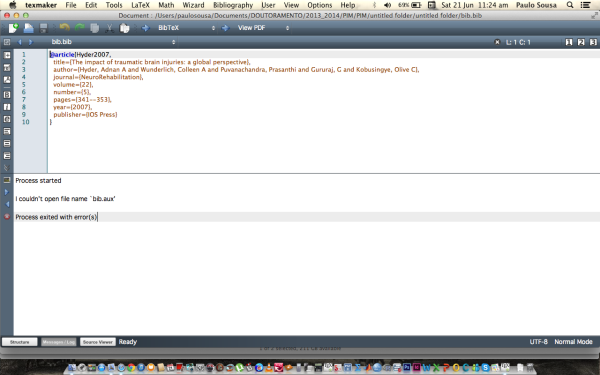The height and width of the screenshot is (375, 600).
Task: Switch to bookmark 3
Action: [x=593, y=42]
